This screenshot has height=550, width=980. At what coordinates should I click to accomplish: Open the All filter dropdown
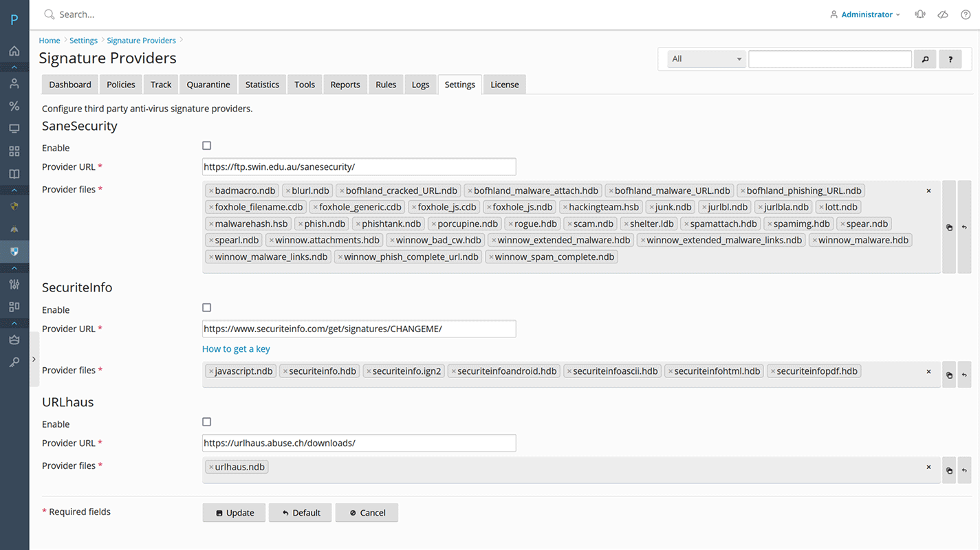[x=707, y=59]
